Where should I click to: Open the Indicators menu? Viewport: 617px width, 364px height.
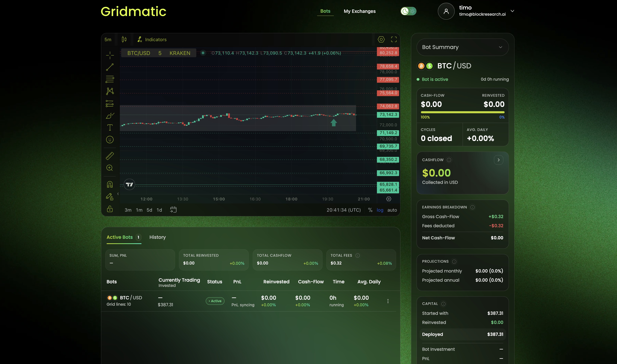(x=152, y=39)
